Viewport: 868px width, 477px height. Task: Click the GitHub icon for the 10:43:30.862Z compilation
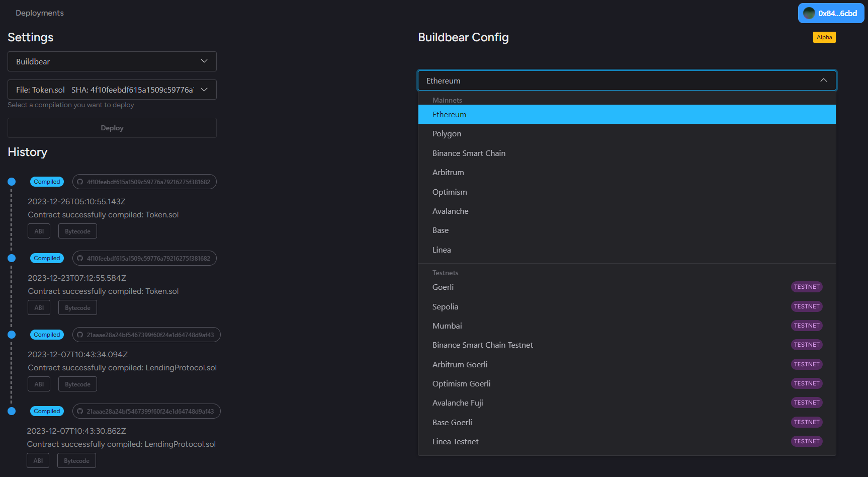(x=80, y=411)
